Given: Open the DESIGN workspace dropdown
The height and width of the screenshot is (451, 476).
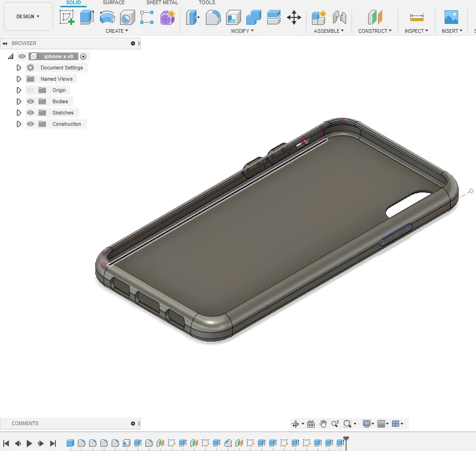Looking at the screenshot, I should click(x=28, y=16).
